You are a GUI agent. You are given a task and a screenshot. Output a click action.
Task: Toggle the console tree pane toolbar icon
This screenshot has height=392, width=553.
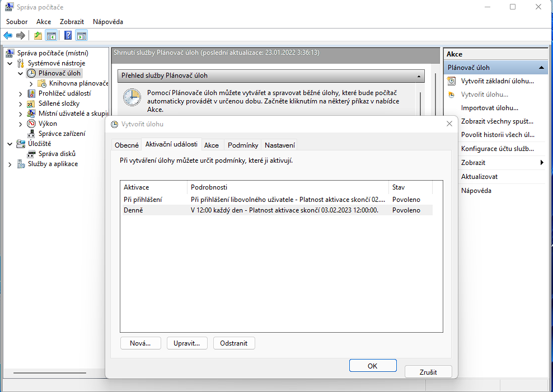click(51, 36)
